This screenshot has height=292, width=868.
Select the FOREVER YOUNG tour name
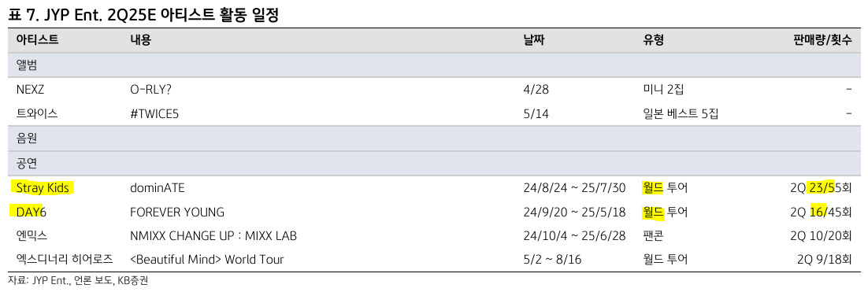click(177, 213)
